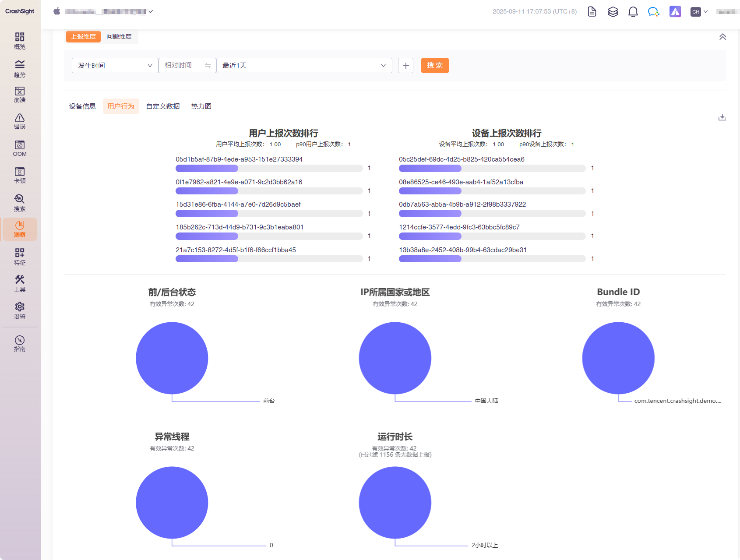Open the 发生时间 filter dropdown
The width and height of the screenshot is (740, 560).
pos(115,66)
